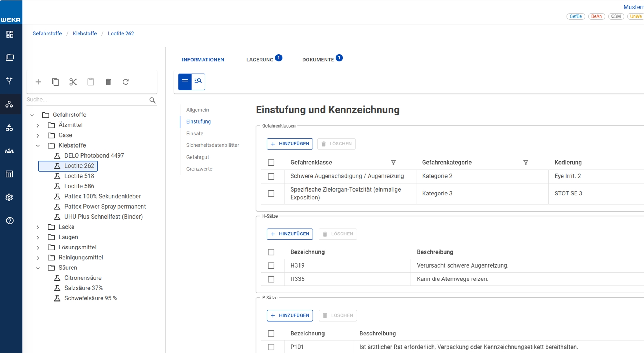This screenshot has width=644, height=353.
Task: Open the Klebstoffe breadcrumb link
Action: [x=85, y=34]
